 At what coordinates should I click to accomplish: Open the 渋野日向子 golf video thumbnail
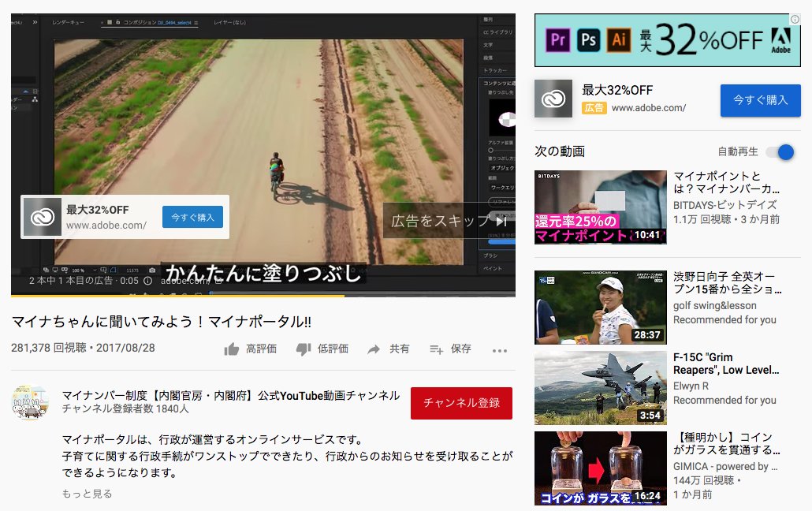pyautogui.click(x=600, y=308)
